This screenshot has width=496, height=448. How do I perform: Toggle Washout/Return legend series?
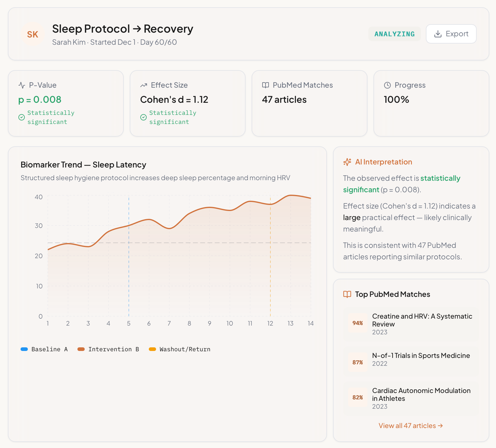(180, 349)
